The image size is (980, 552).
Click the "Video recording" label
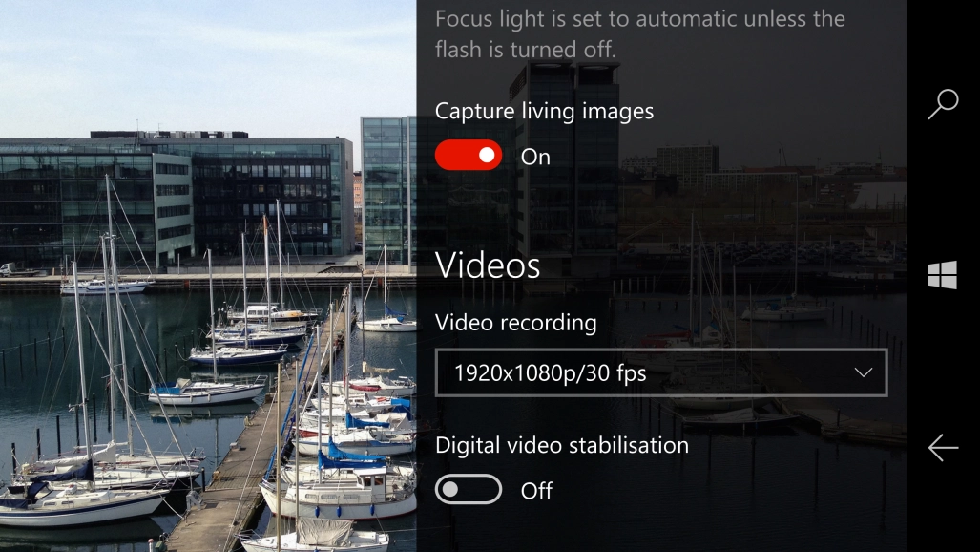[x=515, y=323]
